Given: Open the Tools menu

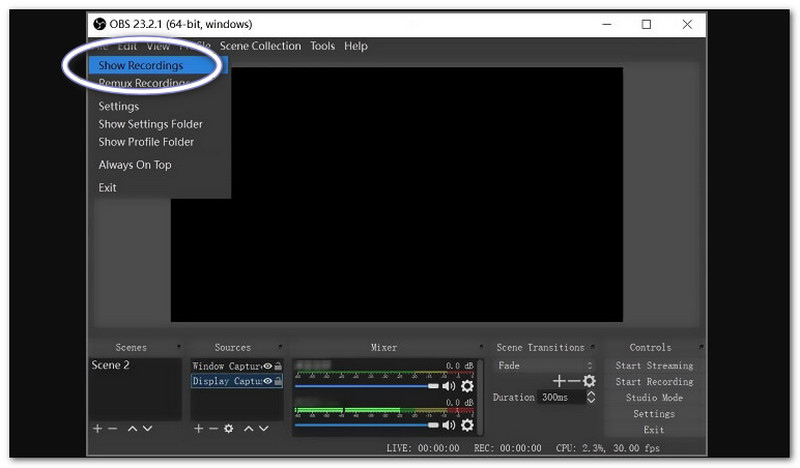Looking at the screenshot, I should point(322,46).
